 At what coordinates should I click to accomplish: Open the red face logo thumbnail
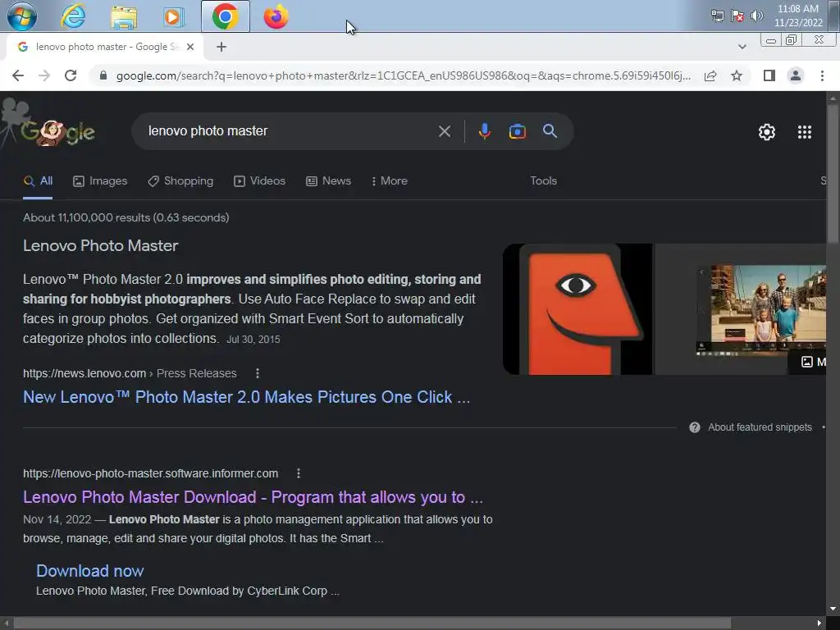tap(577, 309)
